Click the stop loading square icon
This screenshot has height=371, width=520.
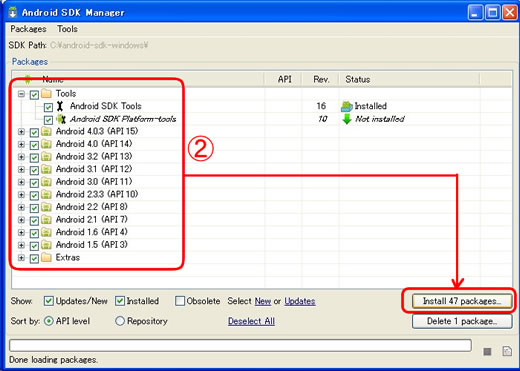pyautogui.click(x=487, y=351)
